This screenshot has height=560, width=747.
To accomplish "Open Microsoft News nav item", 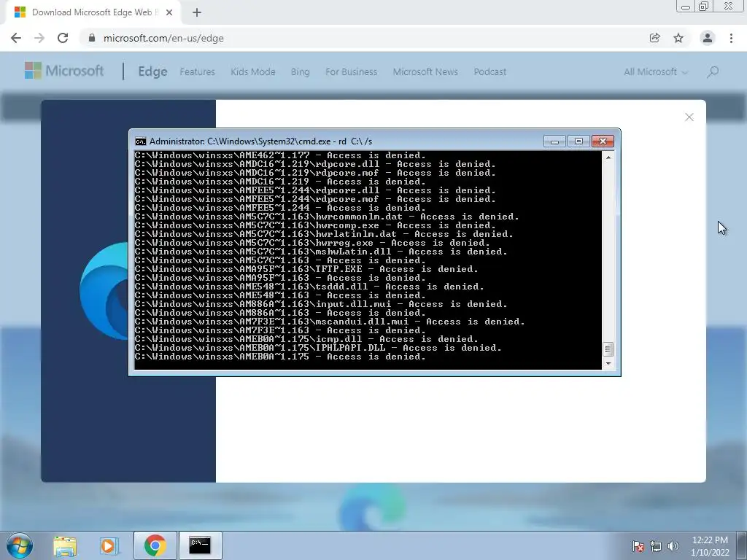I will pos(425,72).
